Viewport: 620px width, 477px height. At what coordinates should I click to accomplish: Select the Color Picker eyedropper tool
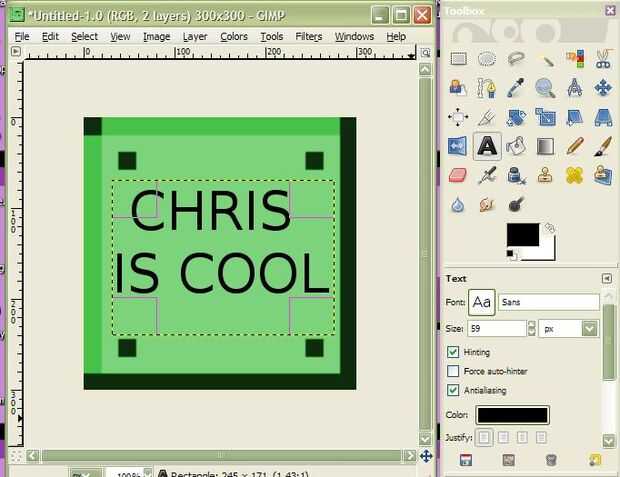(516, 88)
